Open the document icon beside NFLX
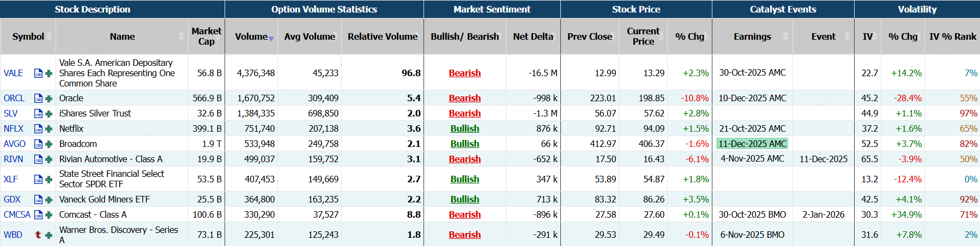 (x=38, y=129)
